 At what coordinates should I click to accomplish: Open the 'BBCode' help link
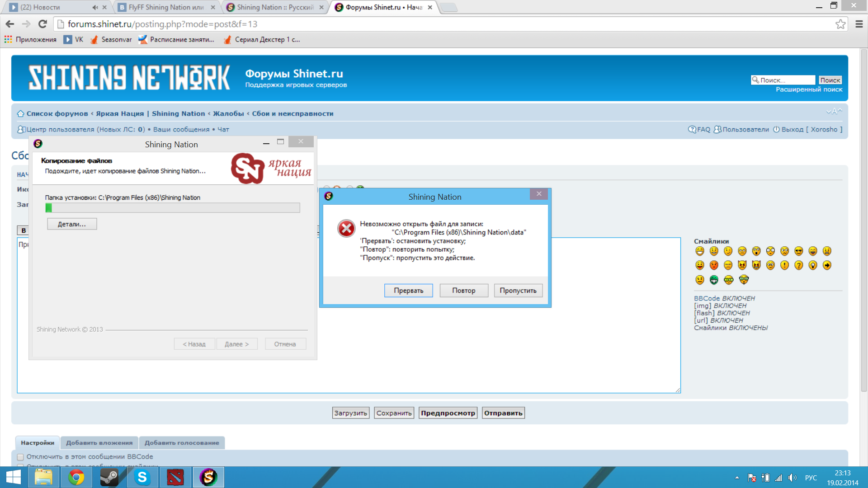(x=707, y=298)
